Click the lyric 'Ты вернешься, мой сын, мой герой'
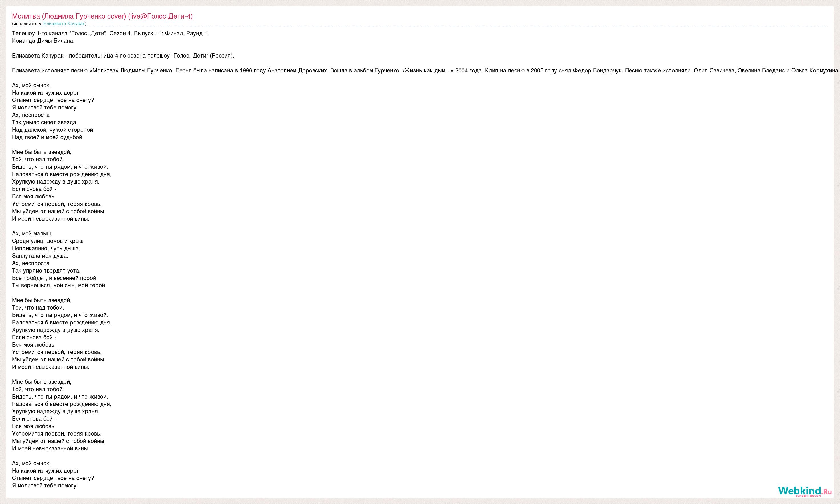The width and height of the screenshot is (840, 504). tap(58, 286)
